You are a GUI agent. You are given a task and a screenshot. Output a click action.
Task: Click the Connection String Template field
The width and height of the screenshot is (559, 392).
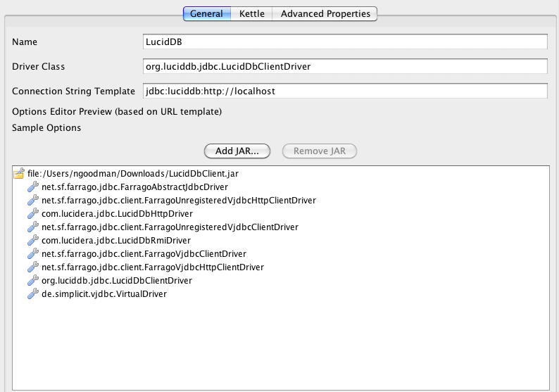coord(345,91)
